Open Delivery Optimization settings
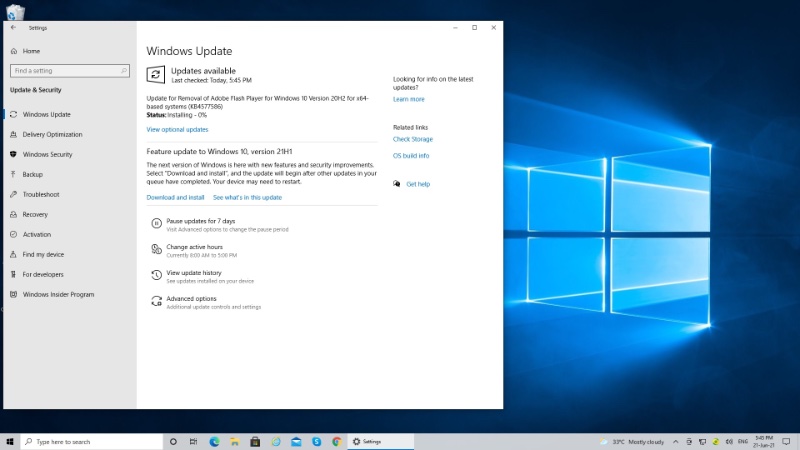Screen dimensions: 800x450 (52, 134)
